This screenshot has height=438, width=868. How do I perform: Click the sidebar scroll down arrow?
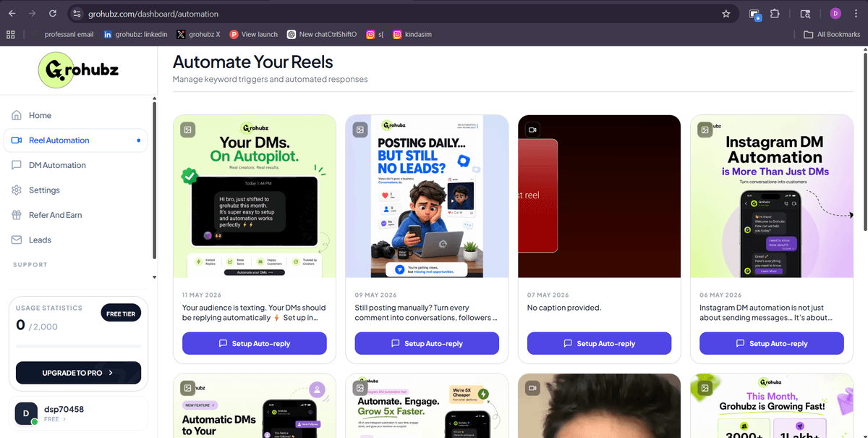click(154, 277)
